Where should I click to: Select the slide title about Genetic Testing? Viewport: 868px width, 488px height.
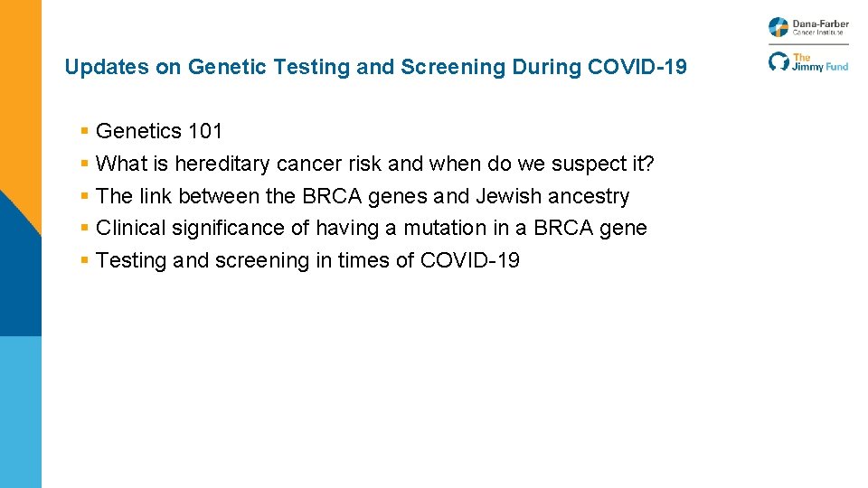click(x=375, y=67)
